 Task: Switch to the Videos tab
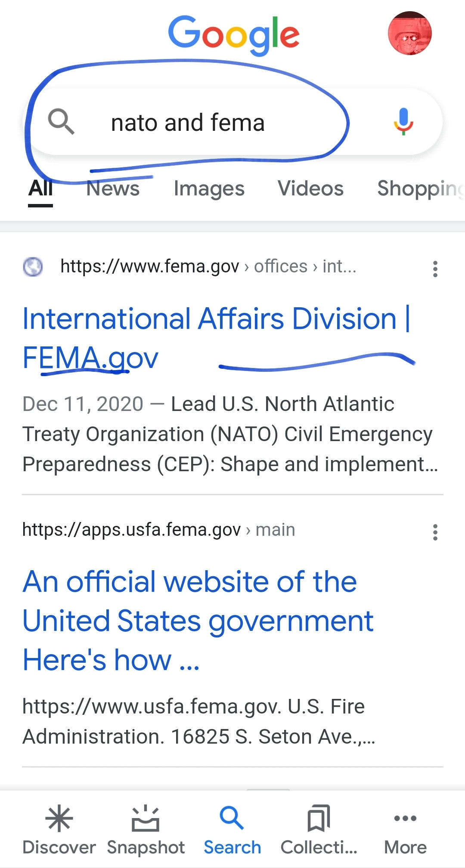tap(310, 188)
